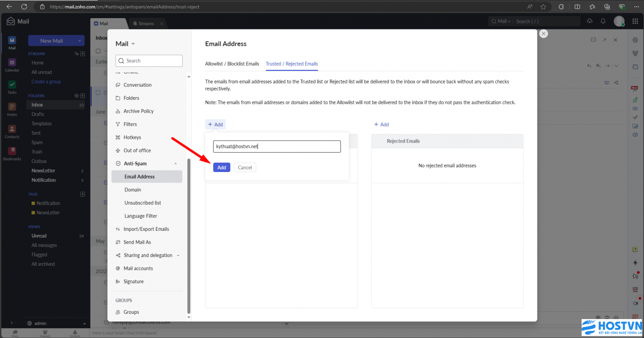This screenshot has height=338, width=644.
Task: Click the settings sidebar scrollbar
Action: (189, 236)
